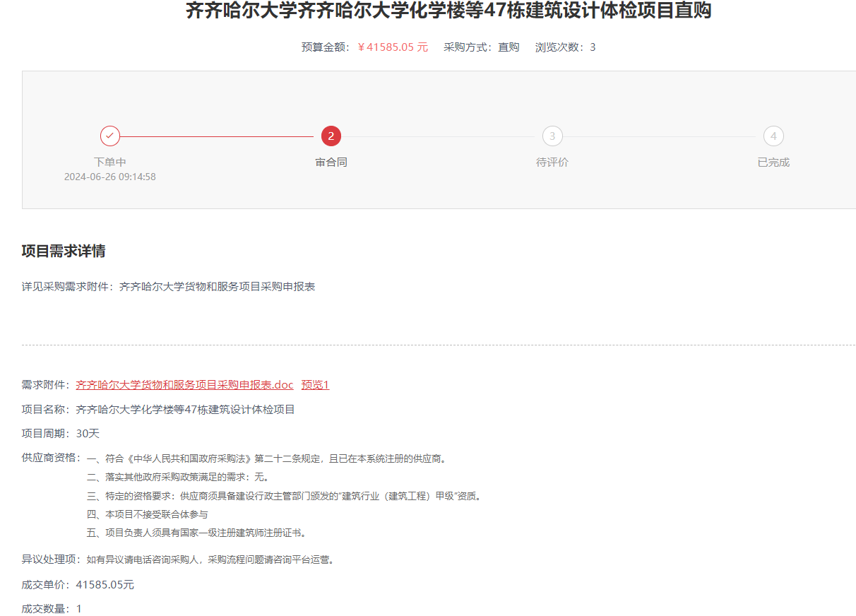
Task: Click the 项目周期 30天 field
Action: [x=61, y=434]
